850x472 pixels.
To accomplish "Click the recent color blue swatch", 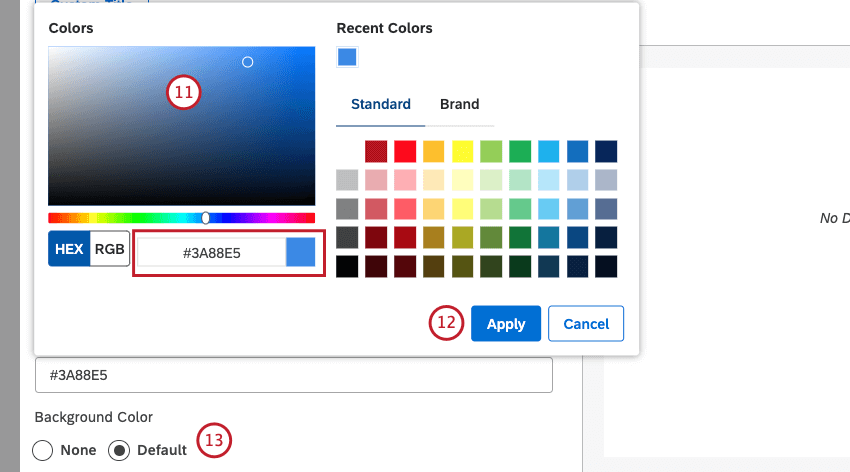I will pyautogui.click(x=347, y=57).
